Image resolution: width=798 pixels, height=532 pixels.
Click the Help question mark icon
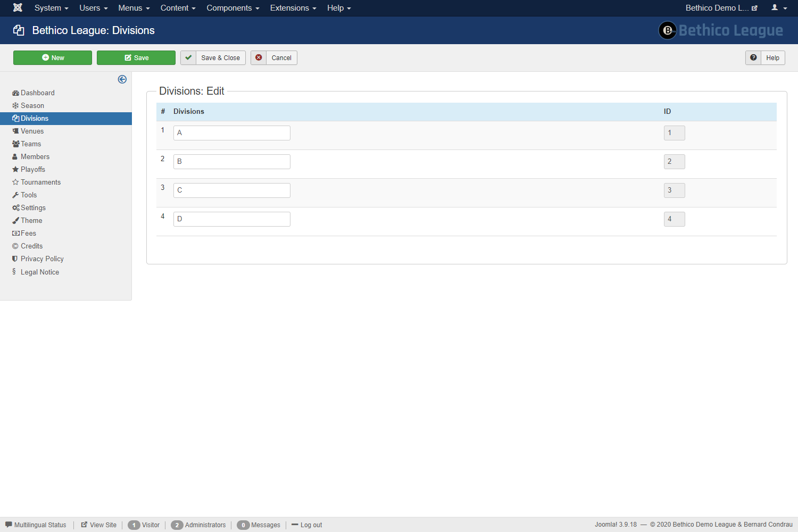(753, 58)
